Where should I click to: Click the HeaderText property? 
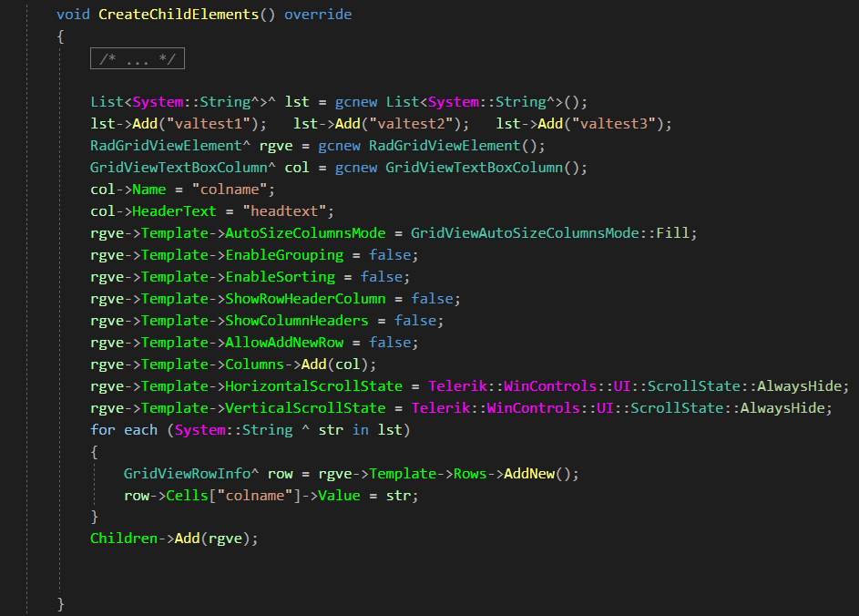[174, 211]
